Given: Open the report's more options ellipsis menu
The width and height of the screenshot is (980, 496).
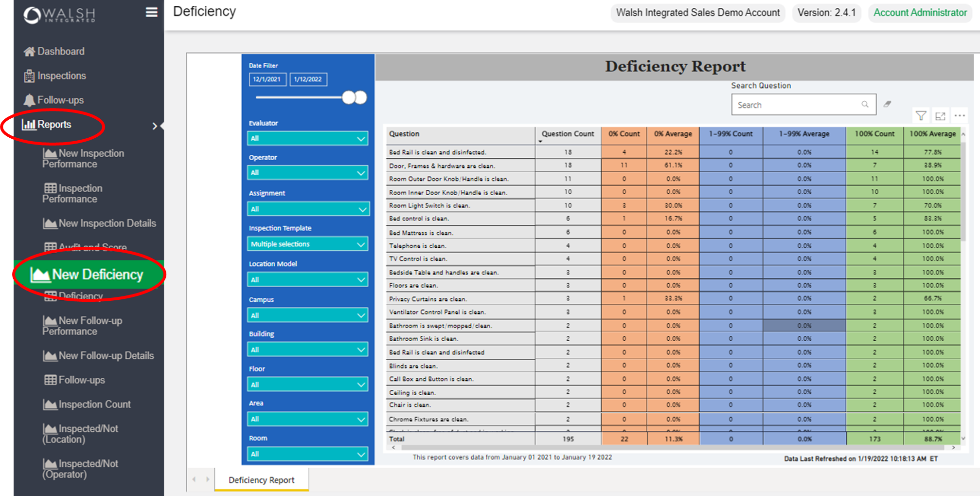Looking at the screenshot, I should tap(960, 116).
